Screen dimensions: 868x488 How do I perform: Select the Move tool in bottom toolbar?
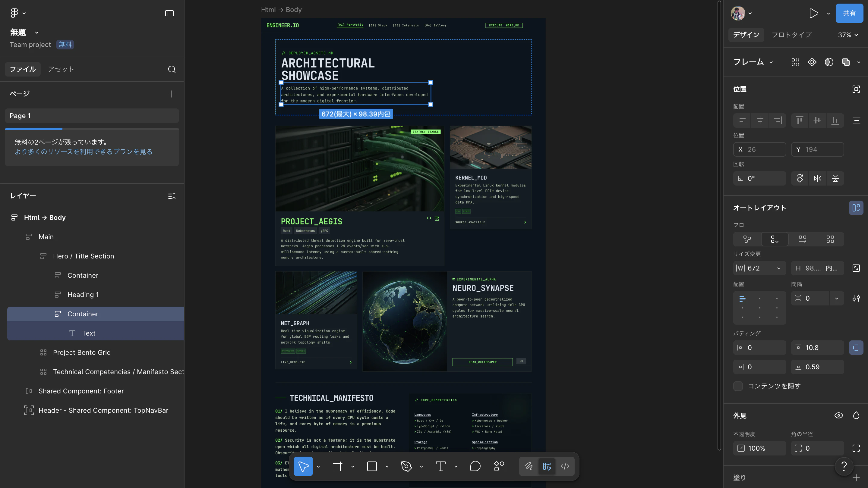click(x=303, y=466)
